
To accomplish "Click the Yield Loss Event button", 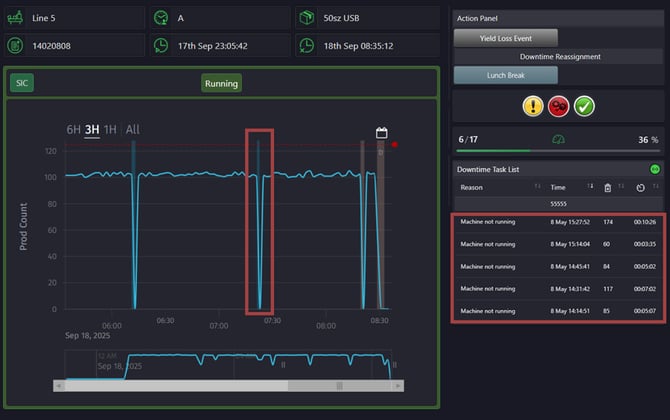I will [505, 38].
